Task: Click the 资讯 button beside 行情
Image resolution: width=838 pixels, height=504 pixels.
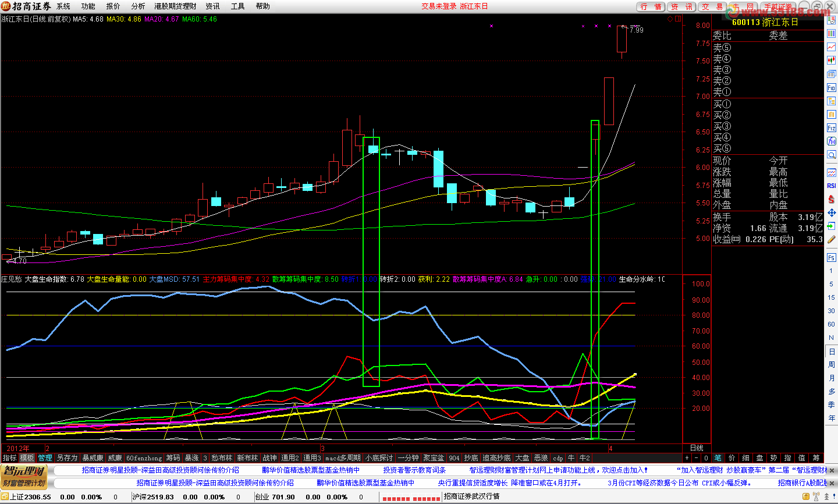Action: pos(681,7)
